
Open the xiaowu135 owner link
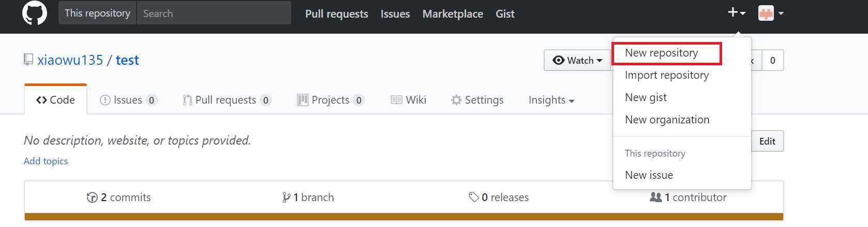[x=70, y=60]
